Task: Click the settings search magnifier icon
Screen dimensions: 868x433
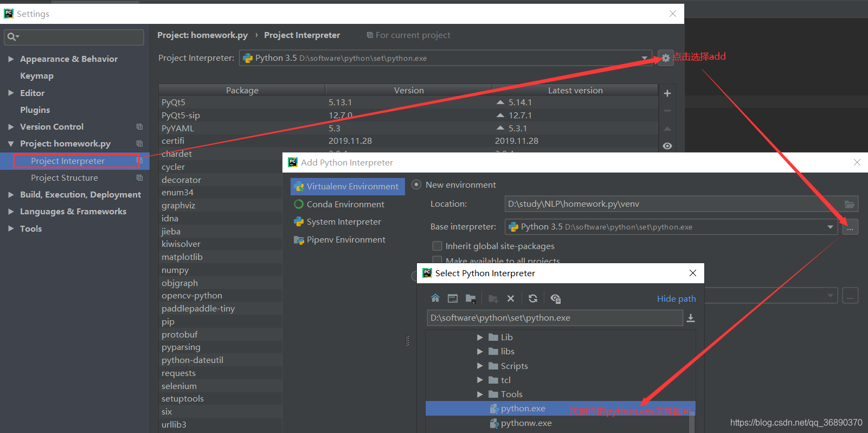Action: (11, 37)
